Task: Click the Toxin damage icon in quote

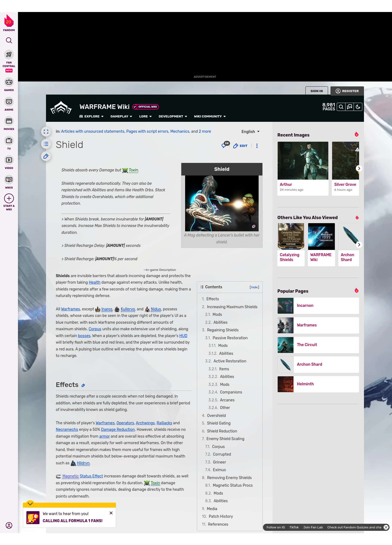Action: [125, 170]
